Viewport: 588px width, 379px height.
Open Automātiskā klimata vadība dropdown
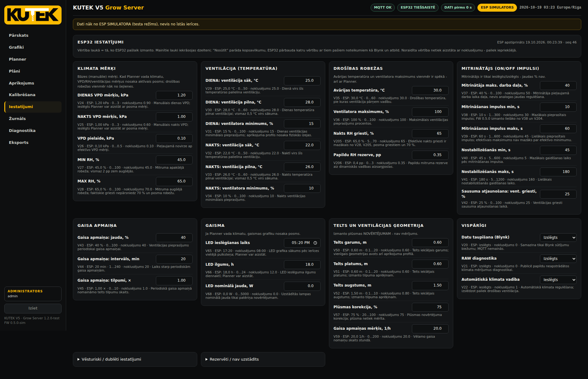click(558, 280)
